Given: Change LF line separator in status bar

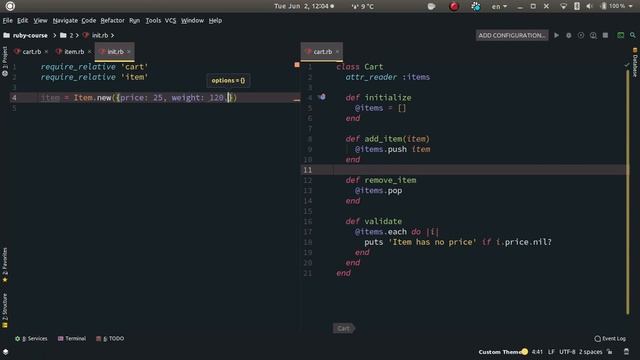Looking at the screenshot, I should click(x=551, y=351).
